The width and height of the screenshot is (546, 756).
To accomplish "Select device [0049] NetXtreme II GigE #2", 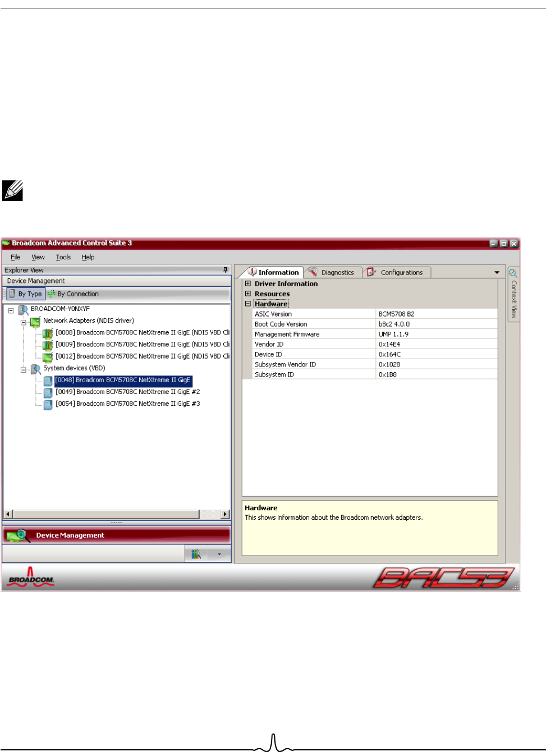I will tap(127, 392).
